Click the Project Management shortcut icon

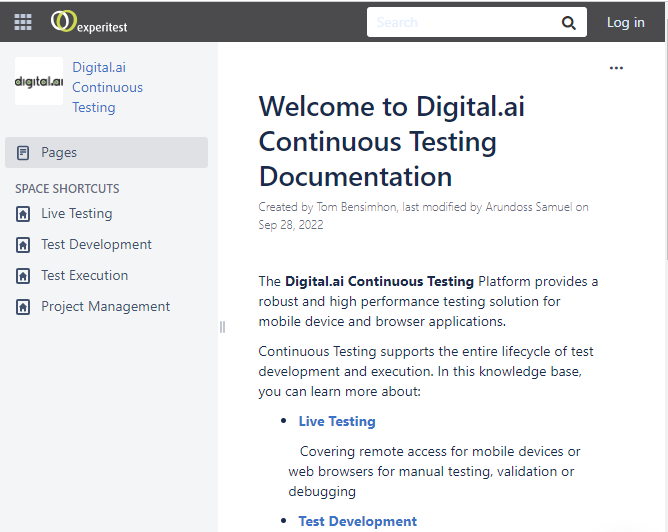coord(23,307)
